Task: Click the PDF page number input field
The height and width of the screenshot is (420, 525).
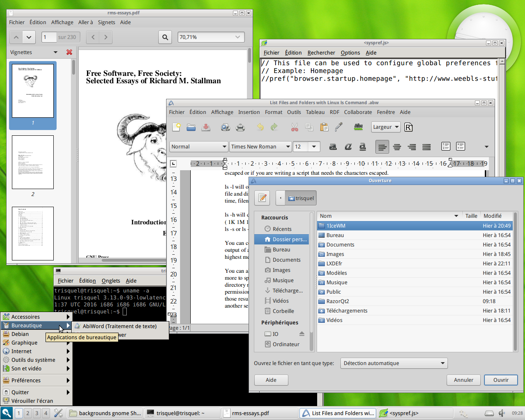Action: coord(49,37)
